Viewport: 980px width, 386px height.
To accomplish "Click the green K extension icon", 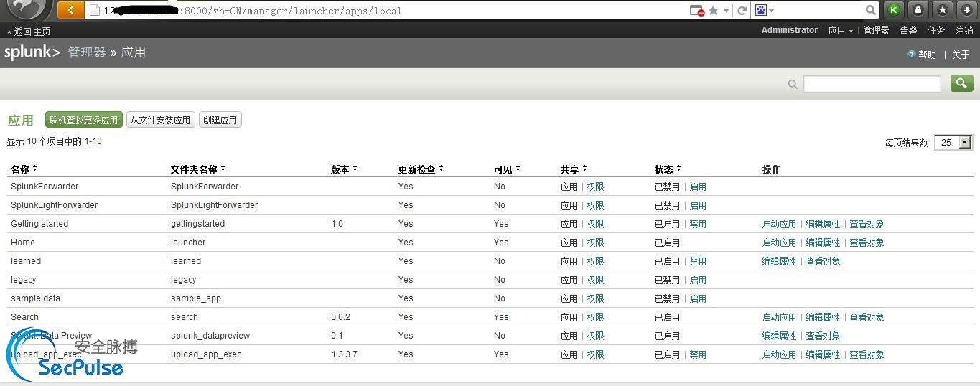I will pyautogui.click(x=893, y=10).
